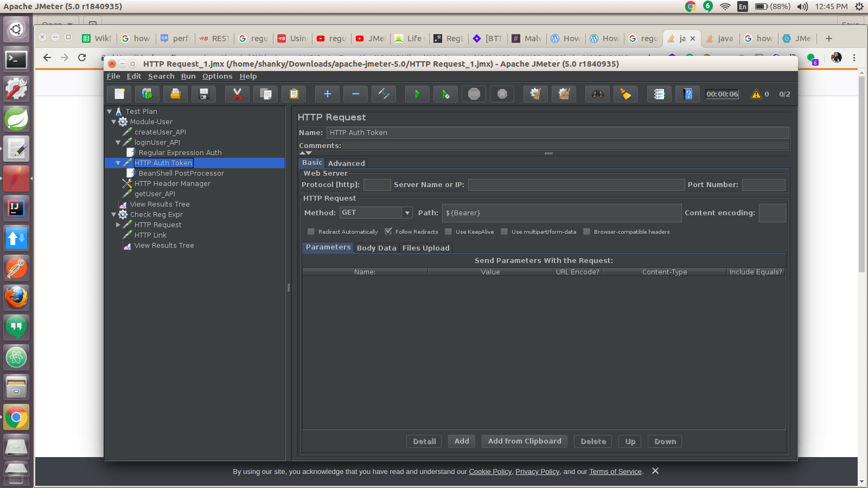Click the Clear results broom icon
The height and width of the screenshot is (488, 868).
coord(535,94)
